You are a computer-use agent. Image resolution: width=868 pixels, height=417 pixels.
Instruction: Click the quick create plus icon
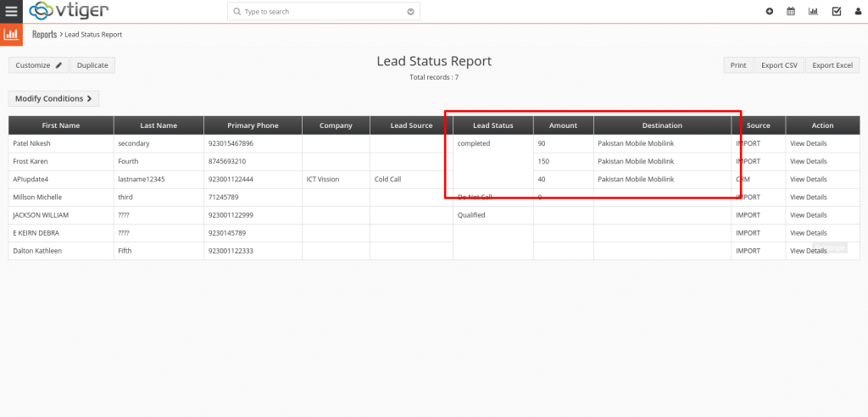click(x=769, y=12)
